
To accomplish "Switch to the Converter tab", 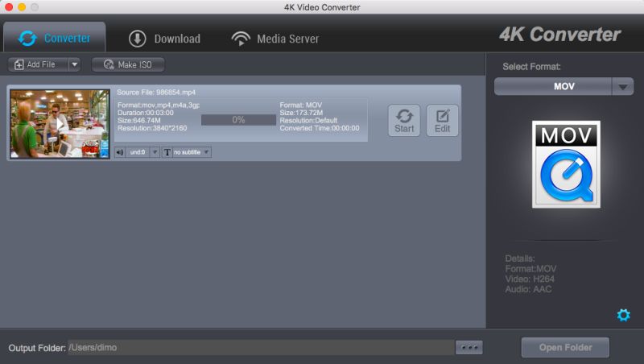I will click(55, 38).
